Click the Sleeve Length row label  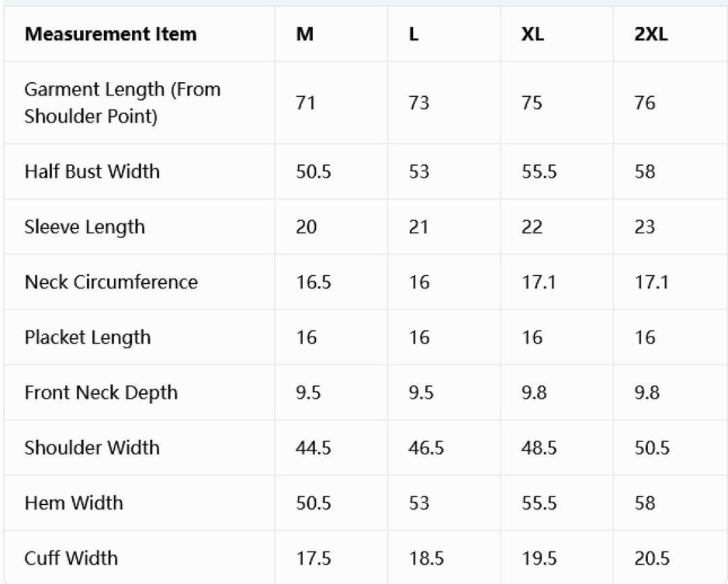point(84,227)
